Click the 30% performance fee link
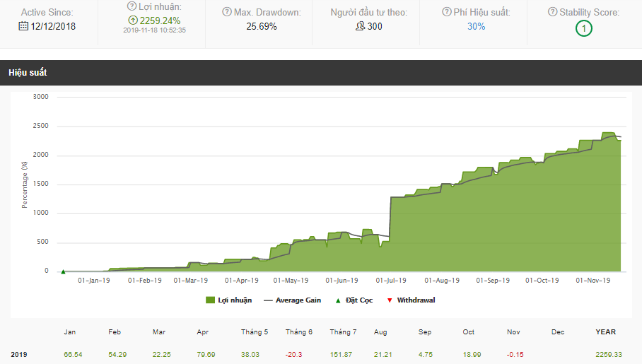Viewport: 642px width, 364px height. (x=476, y=26)
